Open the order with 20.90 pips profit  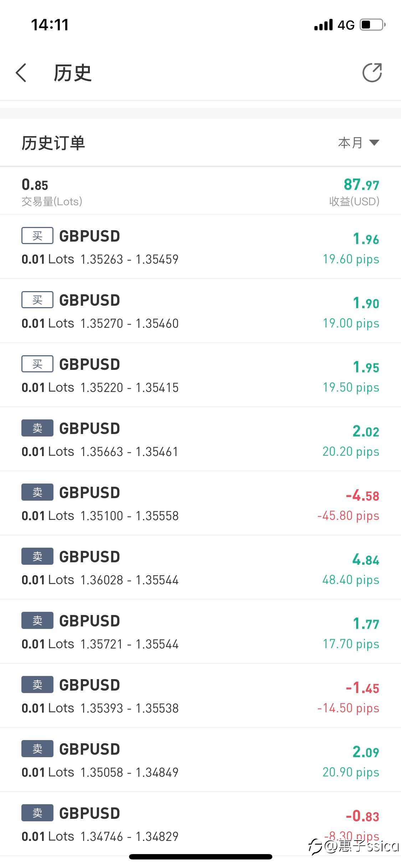(x=200, y=760)
